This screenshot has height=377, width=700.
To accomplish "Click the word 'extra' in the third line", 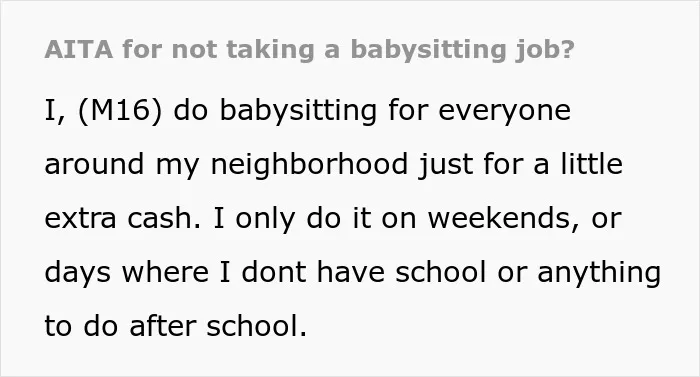I will click(x=80, y=219).
